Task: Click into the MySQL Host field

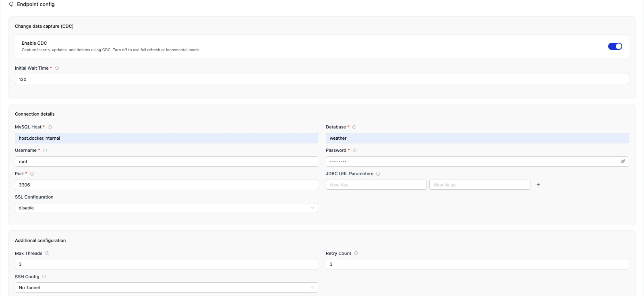Action: coord(166,138)
